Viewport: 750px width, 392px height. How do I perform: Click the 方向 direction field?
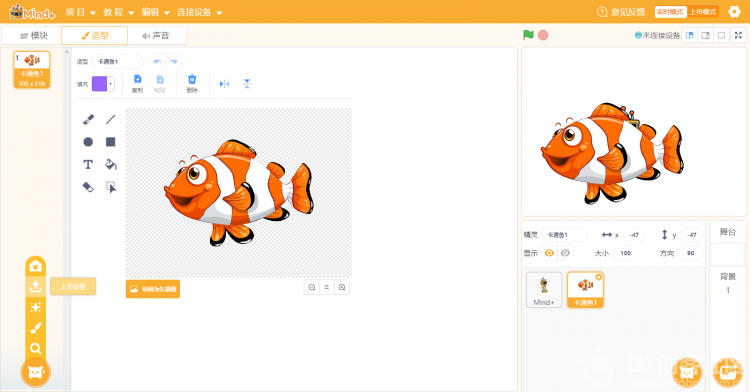(x=691, y=253)
